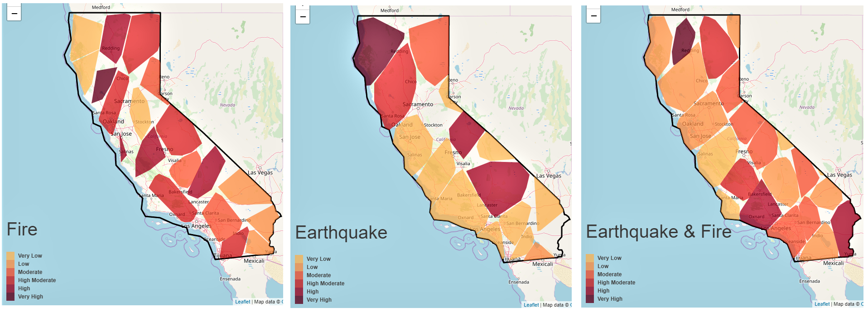The height and width of the screenshot is (313, 868).
Task: Click the Las Vegas label on Earthquake map
Action: pos(549,176)
